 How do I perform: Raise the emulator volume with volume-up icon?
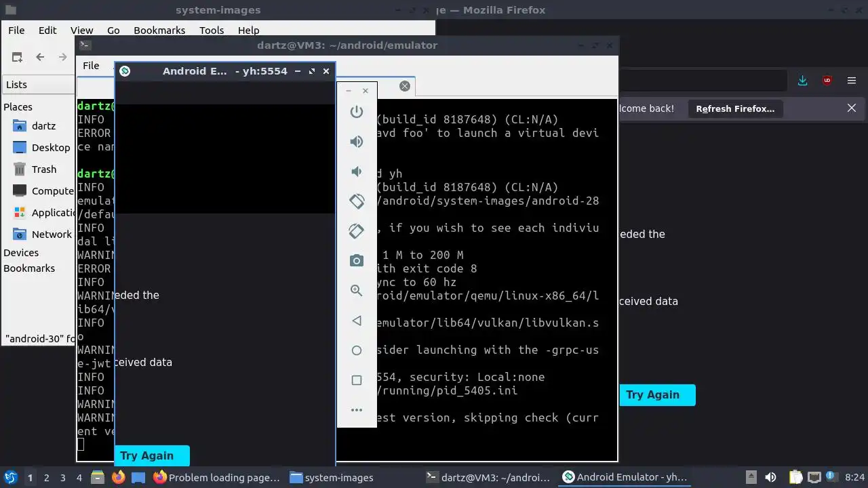357,142
